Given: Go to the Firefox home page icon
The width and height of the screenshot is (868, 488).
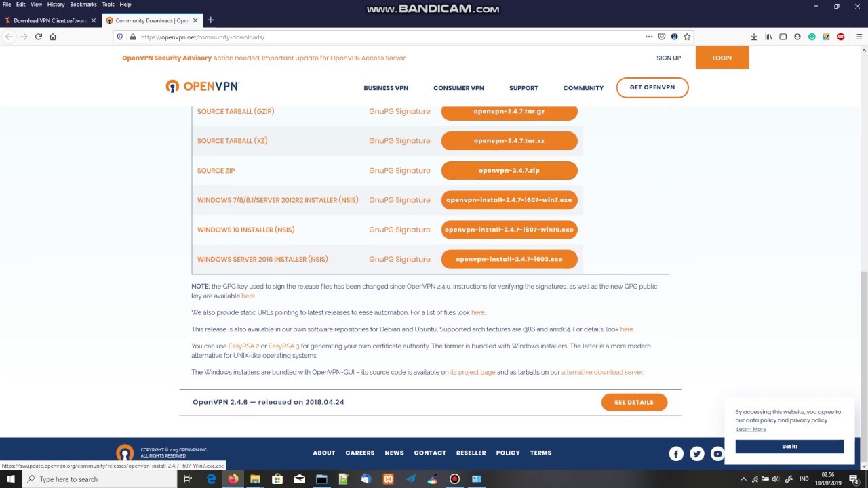Looking at the screenshot, I should point(53,37).
